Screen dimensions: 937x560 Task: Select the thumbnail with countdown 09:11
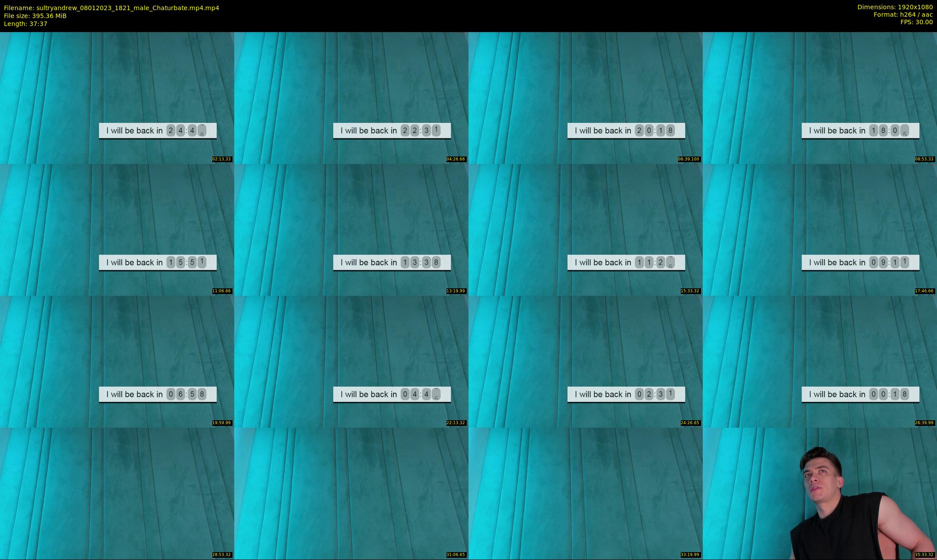[820, 229]
